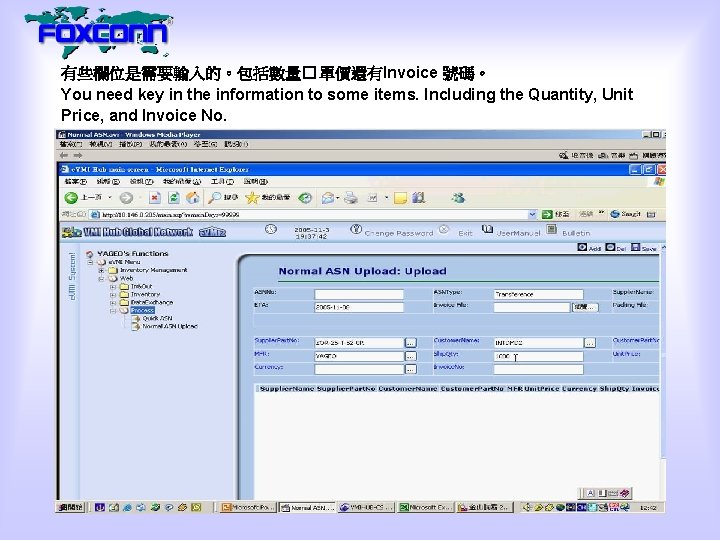Expand the DataExchange folder node
Viewport: 720px width, 540px height.
pyautogui.click(x=112, y=303)
